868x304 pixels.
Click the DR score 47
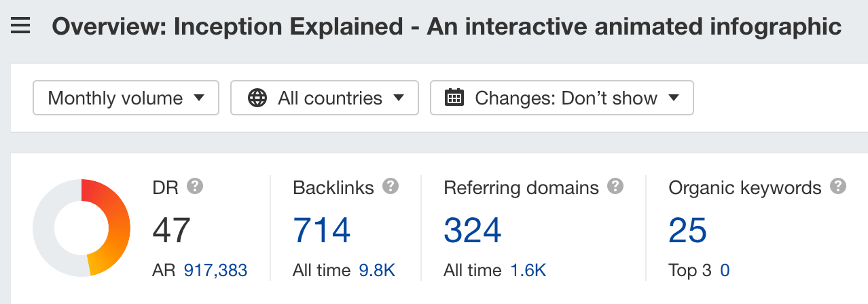[x=171, y=229]
